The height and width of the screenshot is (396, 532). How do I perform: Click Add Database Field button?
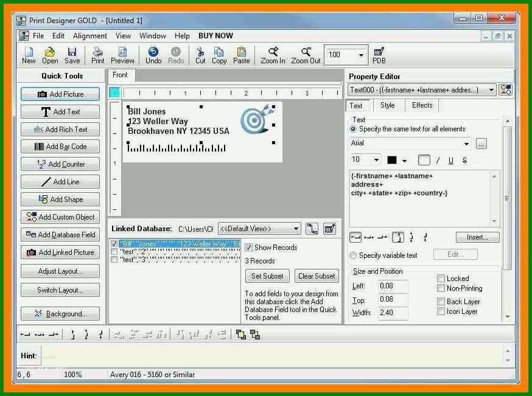click(x=60, y=235)
